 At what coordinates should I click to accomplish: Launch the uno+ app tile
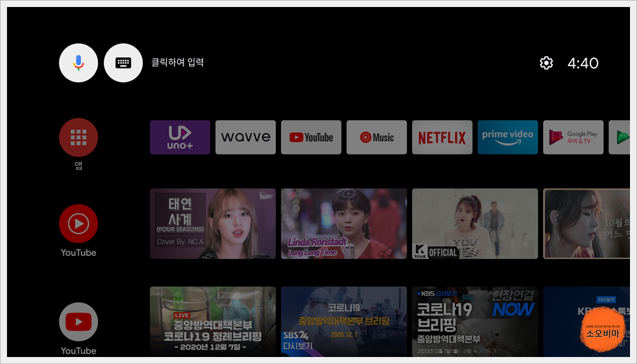pos(180,137)
